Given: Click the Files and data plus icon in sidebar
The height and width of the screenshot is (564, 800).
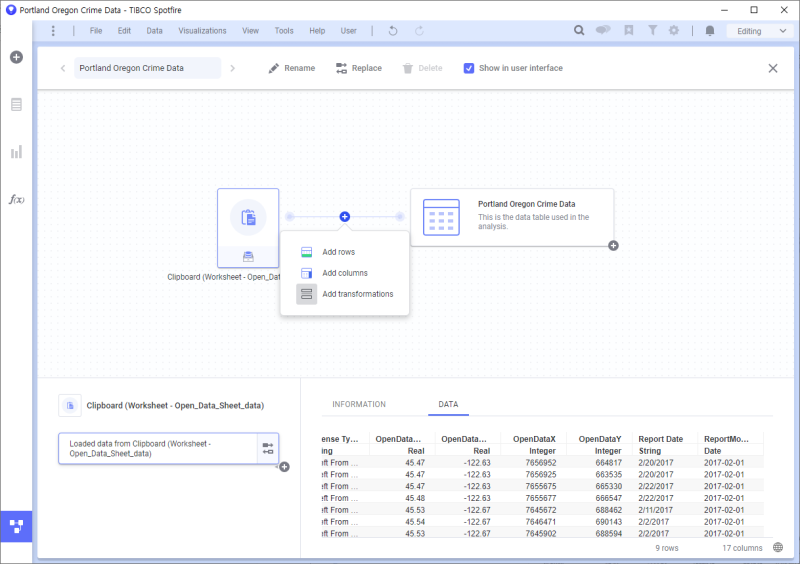Looking at the screenshot, I should click(x=16, y=57).
